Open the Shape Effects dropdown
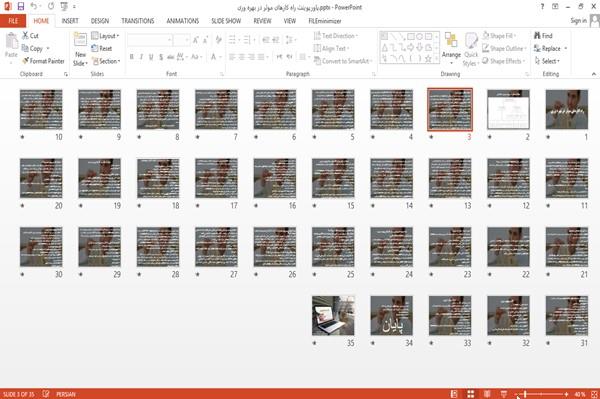 pos(504,61)
